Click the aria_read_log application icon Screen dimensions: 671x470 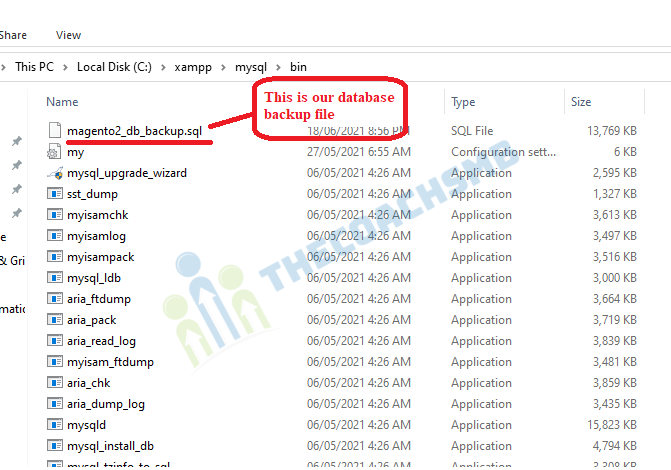coord(55,340)
